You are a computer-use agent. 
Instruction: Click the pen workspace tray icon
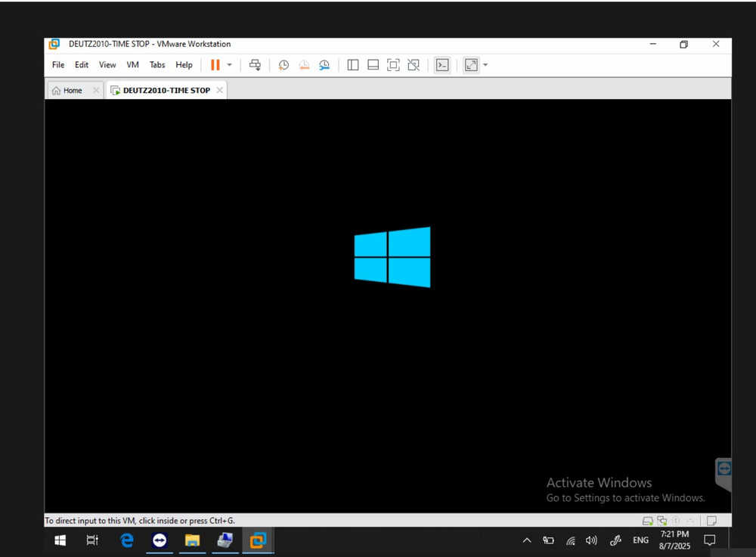(x=615, y=540)
